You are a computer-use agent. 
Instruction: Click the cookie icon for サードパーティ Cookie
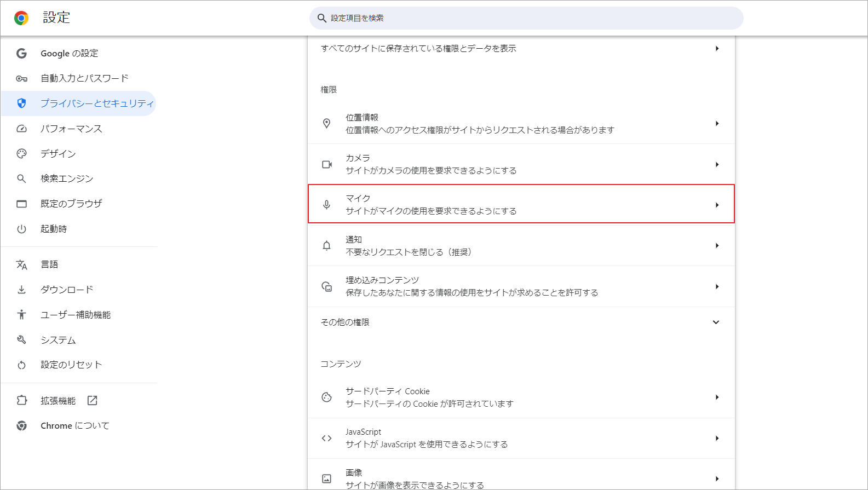326,397
